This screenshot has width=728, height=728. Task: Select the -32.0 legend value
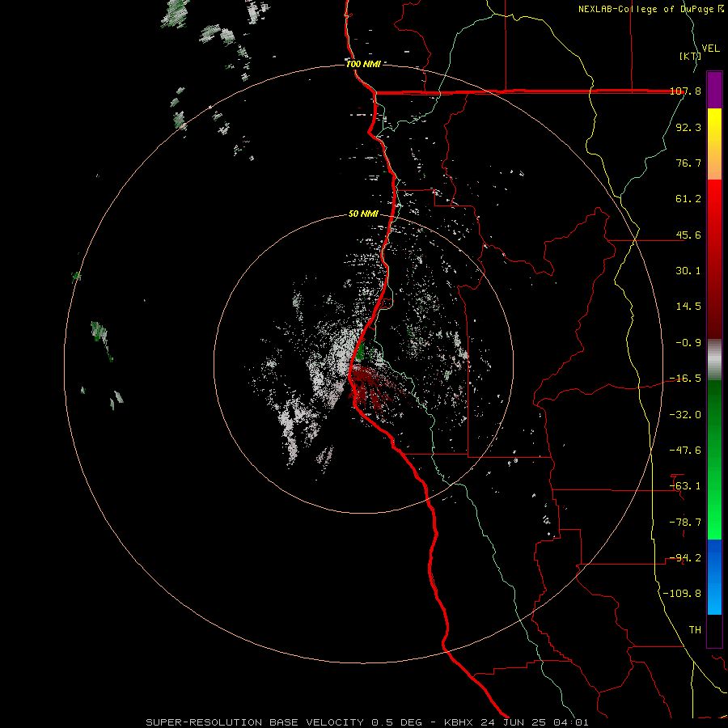[x=685, y=415]
